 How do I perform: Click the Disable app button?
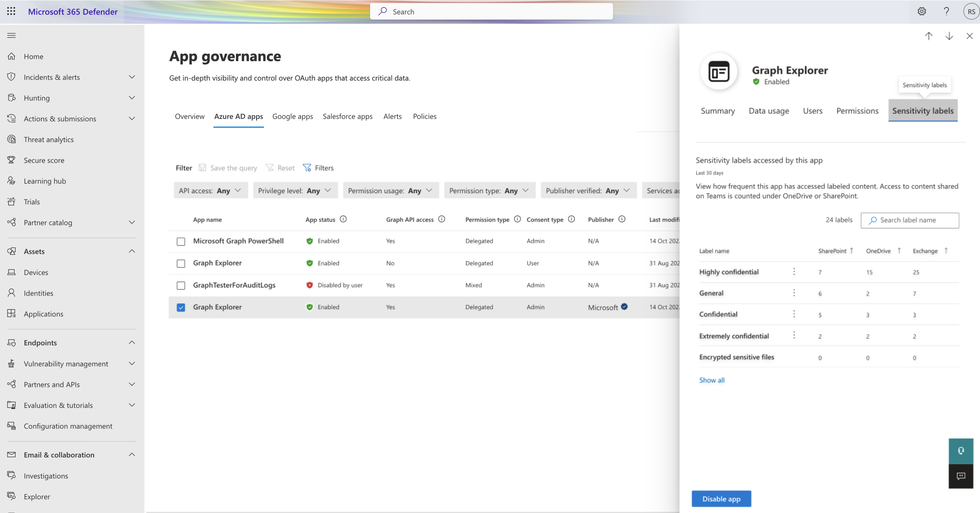tap(721, 499)
